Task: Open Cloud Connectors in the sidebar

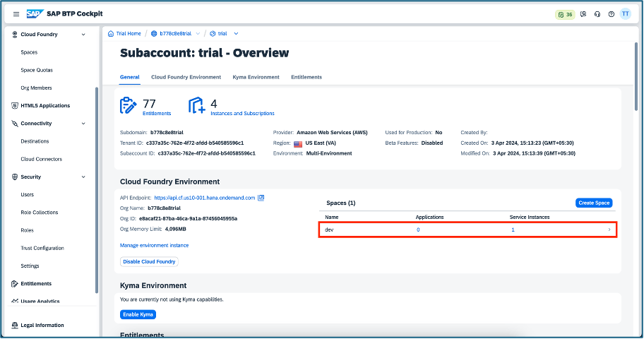Action: [x=42, y=159]
